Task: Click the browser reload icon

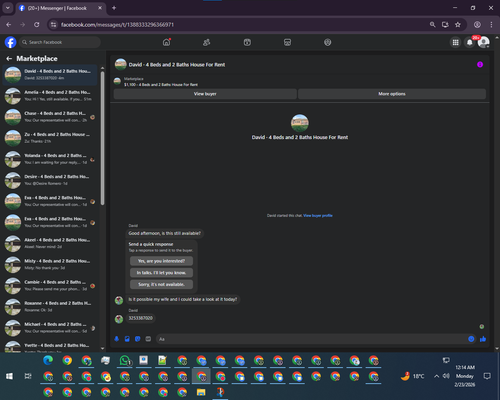Action: pyautogui.click(x=37, y=25)
